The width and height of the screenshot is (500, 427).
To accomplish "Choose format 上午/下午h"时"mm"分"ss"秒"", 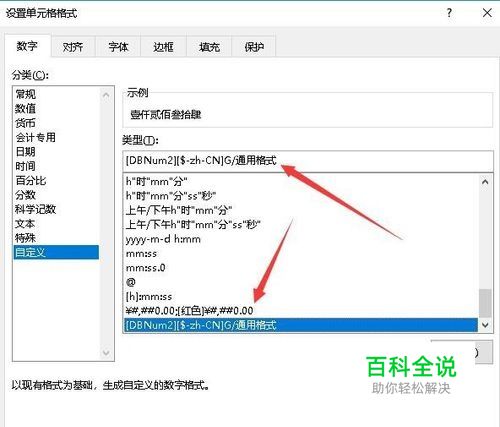I will pos(300,225).
